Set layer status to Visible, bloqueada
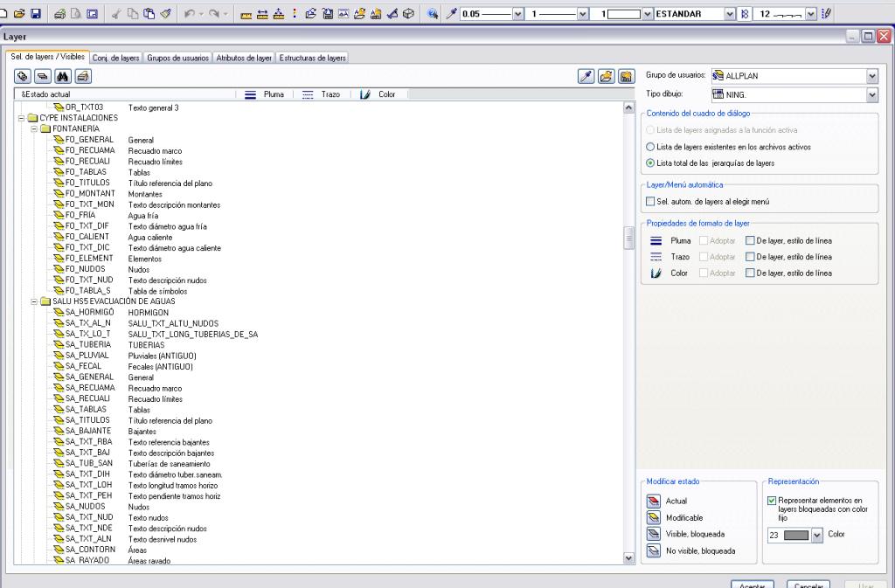The height and width of the screenshot is (588, 895). (654, 534)
